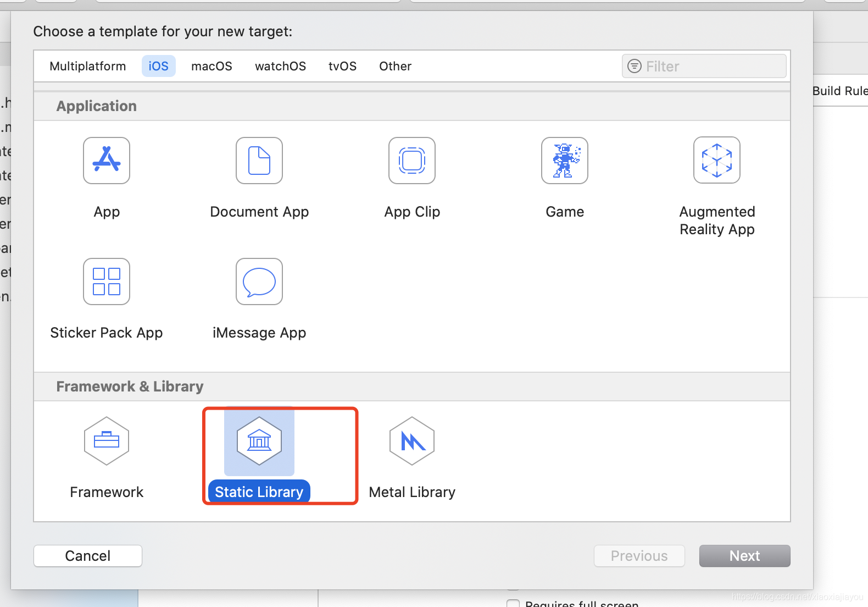Click the Document App label
Viewport: 868px width, 607px height.
pos(259,212)
